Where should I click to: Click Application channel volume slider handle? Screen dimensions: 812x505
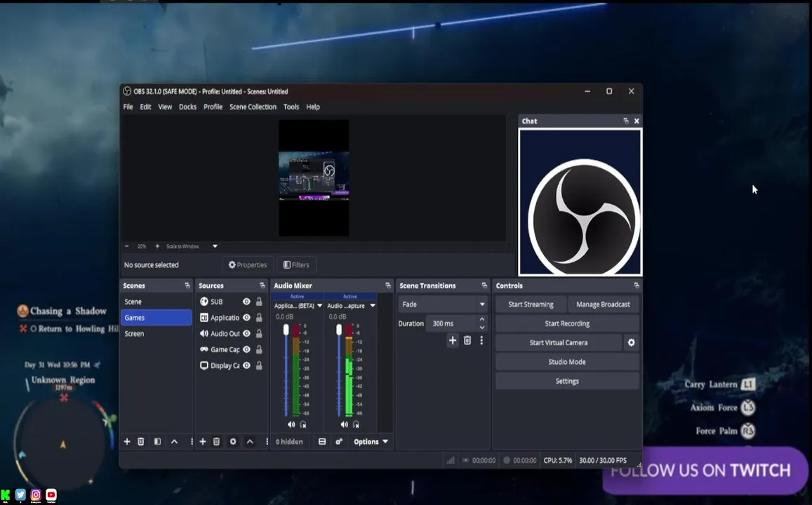pos(286,330)
